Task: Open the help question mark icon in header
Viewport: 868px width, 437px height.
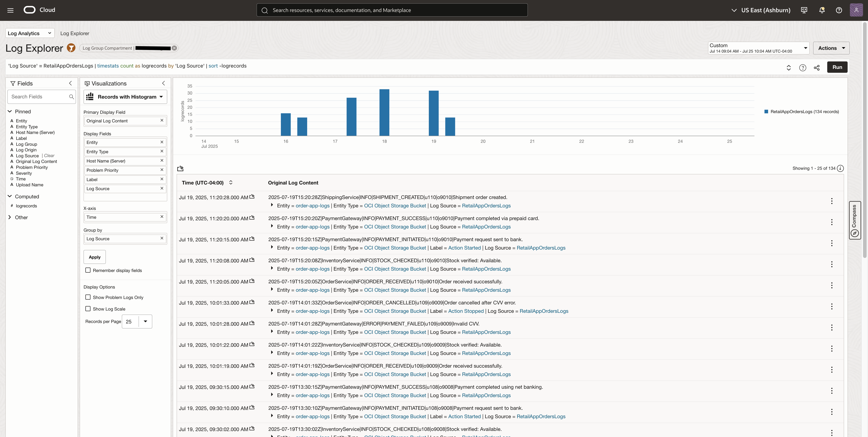Action: click(x=839, y=10)
